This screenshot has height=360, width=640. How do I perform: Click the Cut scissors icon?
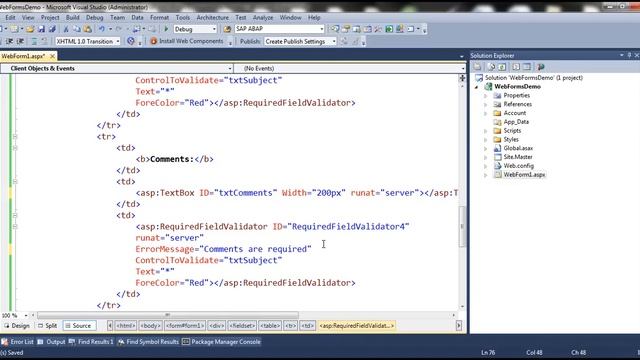point(66,29)
